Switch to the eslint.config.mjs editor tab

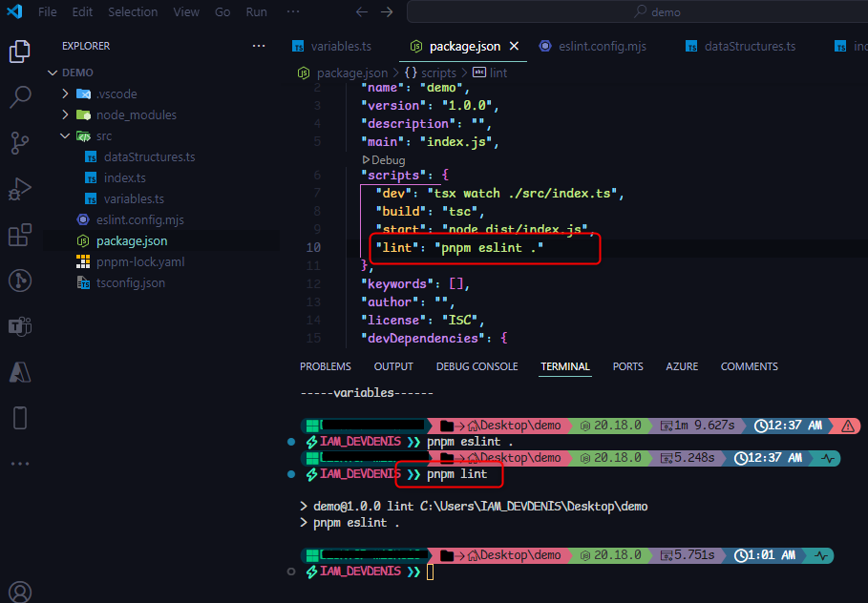point(593,47)
